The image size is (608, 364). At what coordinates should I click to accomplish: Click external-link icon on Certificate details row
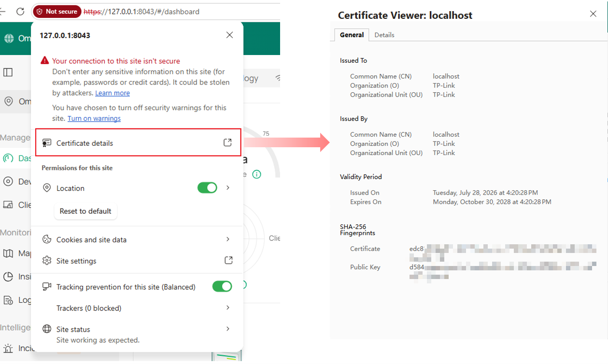(x=227, y=142)
